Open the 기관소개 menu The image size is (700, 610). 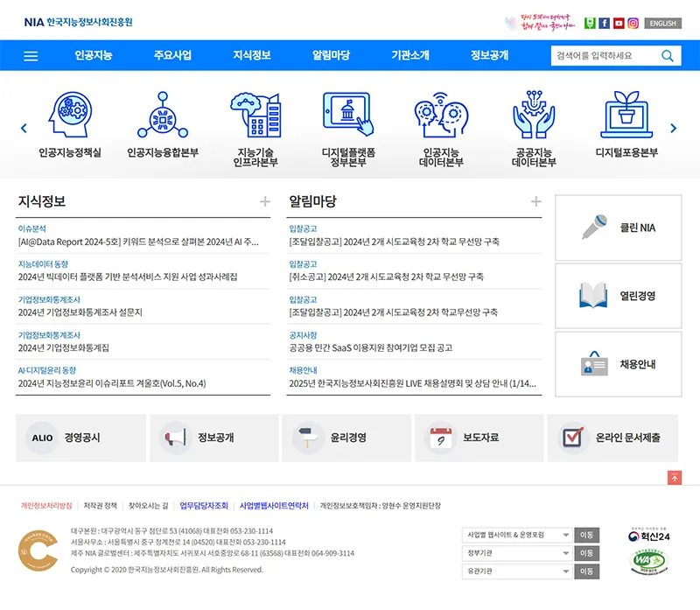point(410,55)
